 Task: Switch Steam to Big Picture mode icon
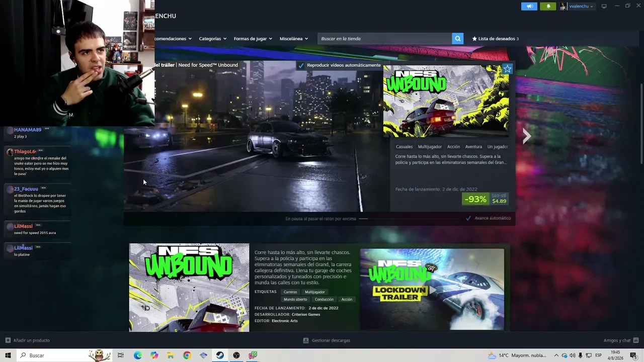[604, 7]
